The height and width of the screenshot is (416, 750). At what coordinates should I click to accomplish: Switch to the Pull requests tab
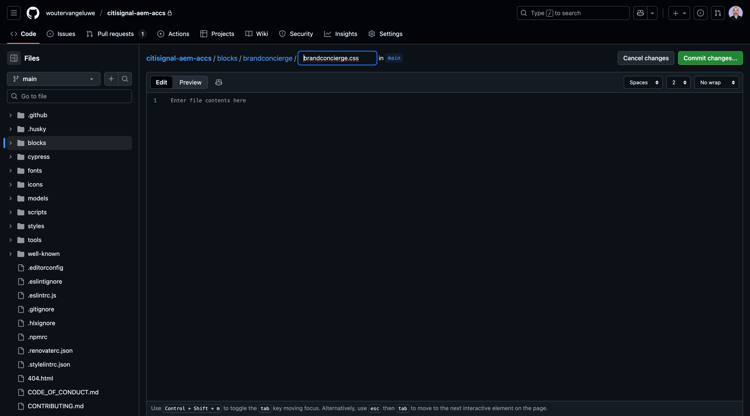pyautogui.click(x=116, y=34)
